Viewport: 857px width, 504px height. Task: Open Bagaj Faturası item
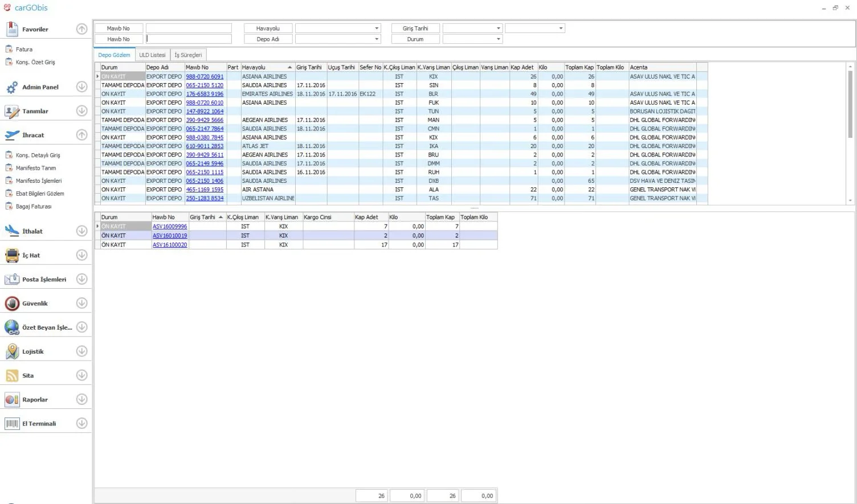[34, 206]
